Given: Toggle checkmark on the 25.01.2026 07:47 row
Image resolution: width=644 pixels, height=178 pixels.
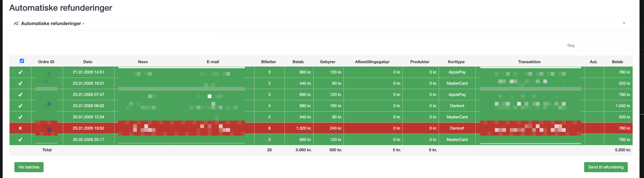Looking at the screenshot, I should pyautogui.click(x=20, y=94).
